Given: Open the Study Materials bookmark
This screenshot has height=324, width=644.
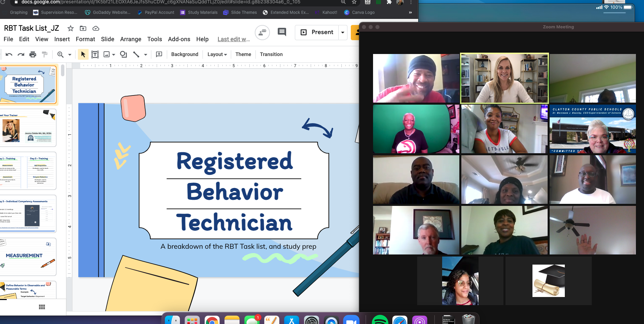Looking at the screenshot, I should tap(199, 12).
